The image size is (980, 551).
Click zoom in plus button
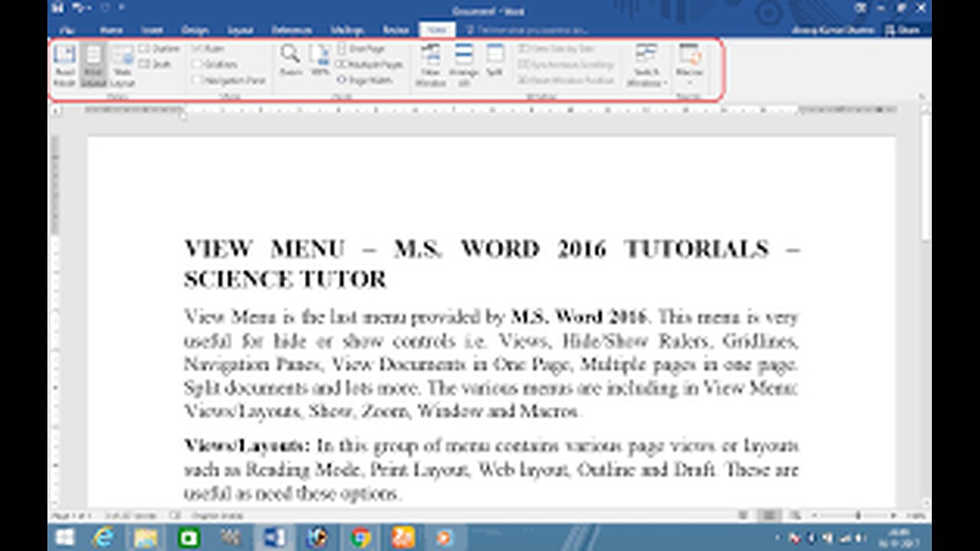click(x=894, y=517)
